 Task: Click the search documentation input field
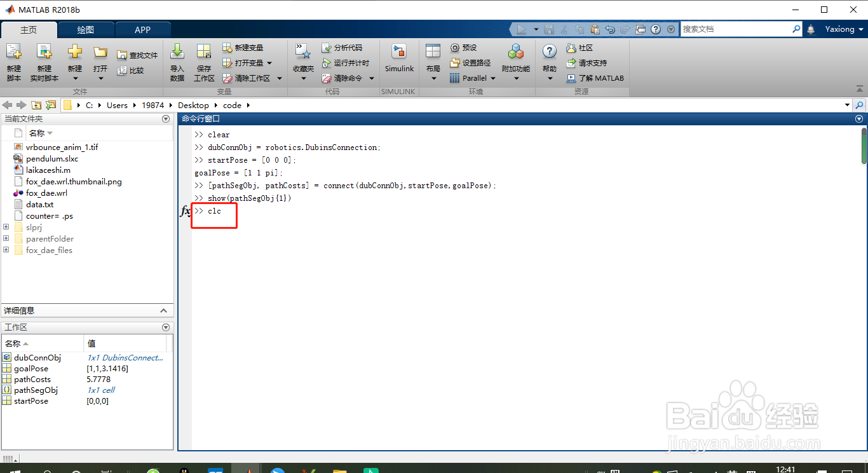(736, 29)
